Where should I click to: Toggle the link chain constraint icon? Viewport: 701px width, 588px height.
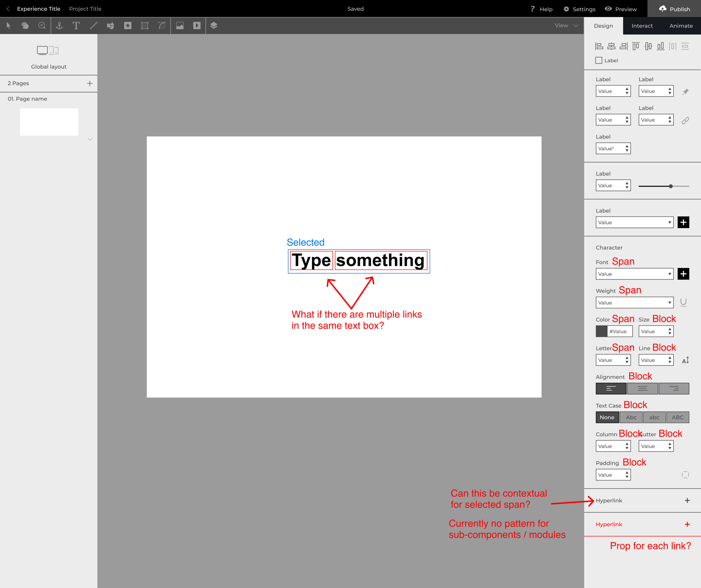(685, 120)
